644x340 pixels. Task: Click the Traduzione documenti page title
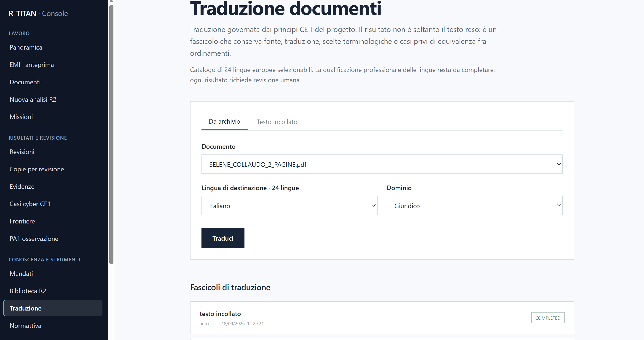(286, 9)
